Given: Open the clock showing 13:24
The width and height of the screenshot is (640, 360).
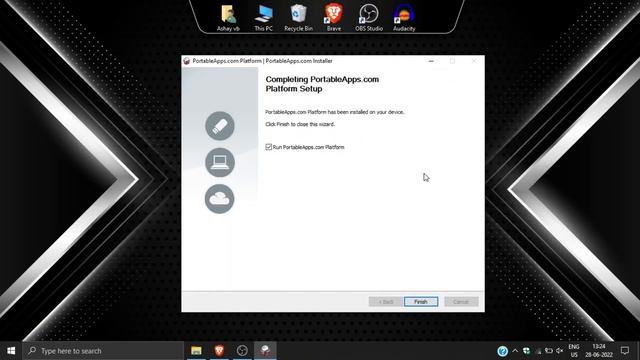Looking at the screenshot, I should (x=599, y=351).
